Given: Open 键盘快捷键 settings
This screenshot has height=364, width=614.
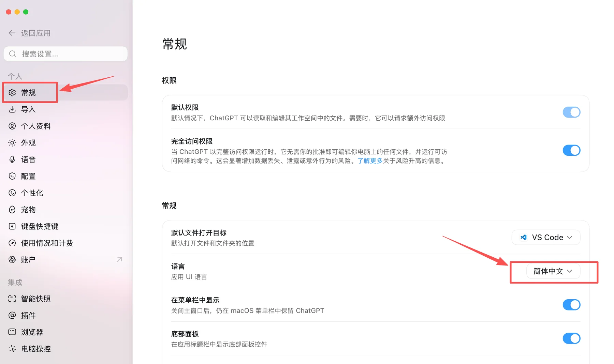Looking at the screenshot, I should click(65, 226).
